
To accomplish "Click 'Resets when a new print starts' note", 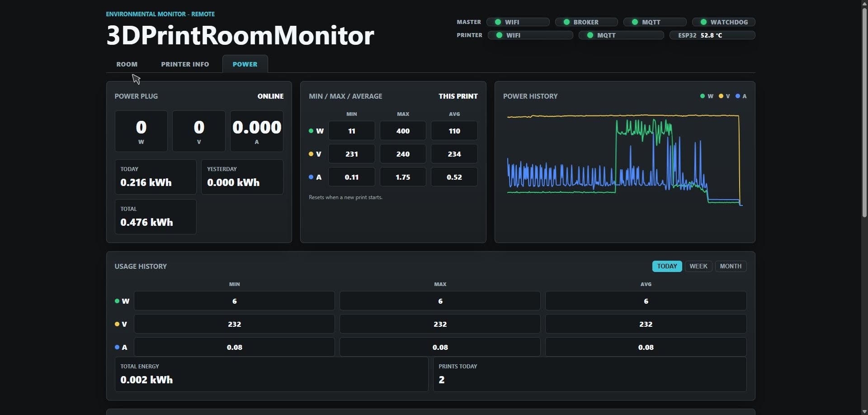I will coord(345,197).
